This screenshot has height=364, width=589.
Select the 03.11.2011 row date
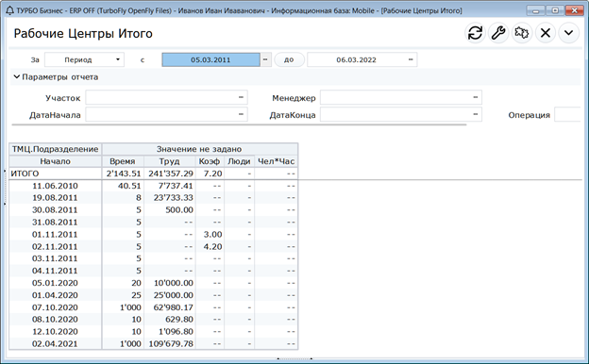(55, 258)
